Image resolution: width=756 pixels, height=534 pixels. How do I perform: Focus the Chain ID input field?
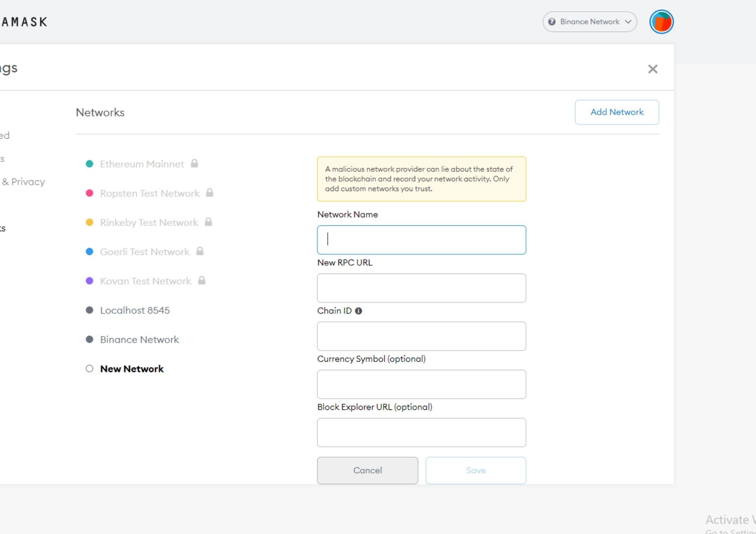point(421,336)
